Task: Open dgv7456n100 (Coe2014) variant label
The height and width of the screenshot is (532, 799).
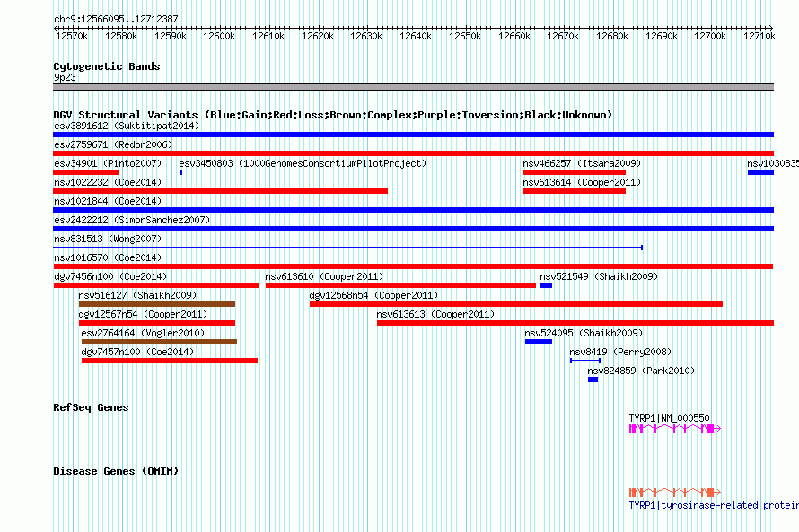Action: [x=110, y=276]
